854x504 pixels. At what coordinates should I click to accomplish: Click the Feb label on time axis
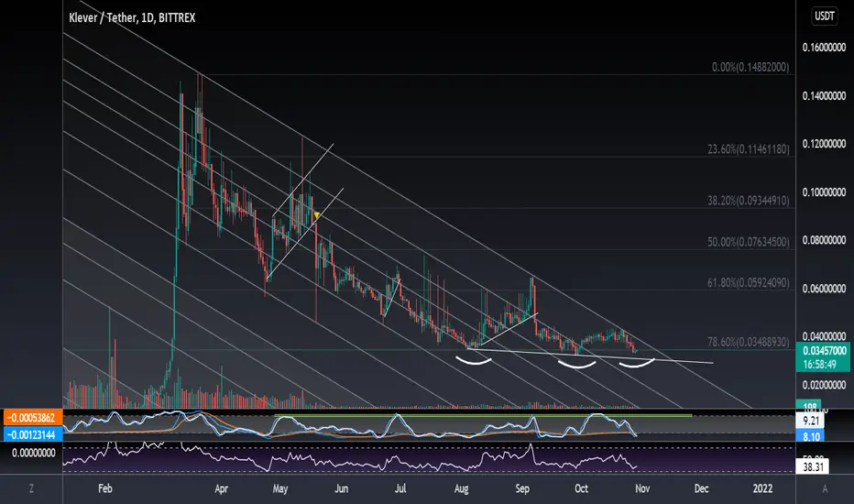[105, 488]
